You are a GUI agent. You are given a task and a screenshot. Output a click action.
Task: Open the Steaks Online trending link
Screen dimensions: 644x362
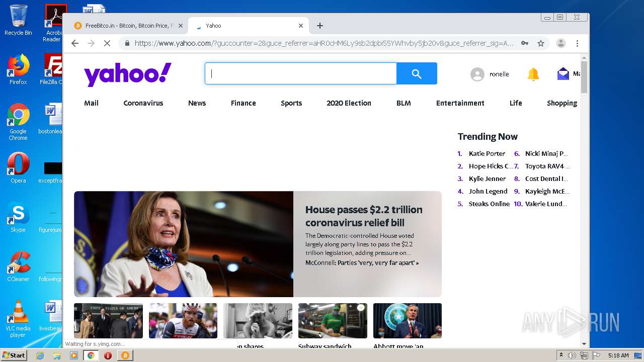pyautogui.click(x=489, y=204)
